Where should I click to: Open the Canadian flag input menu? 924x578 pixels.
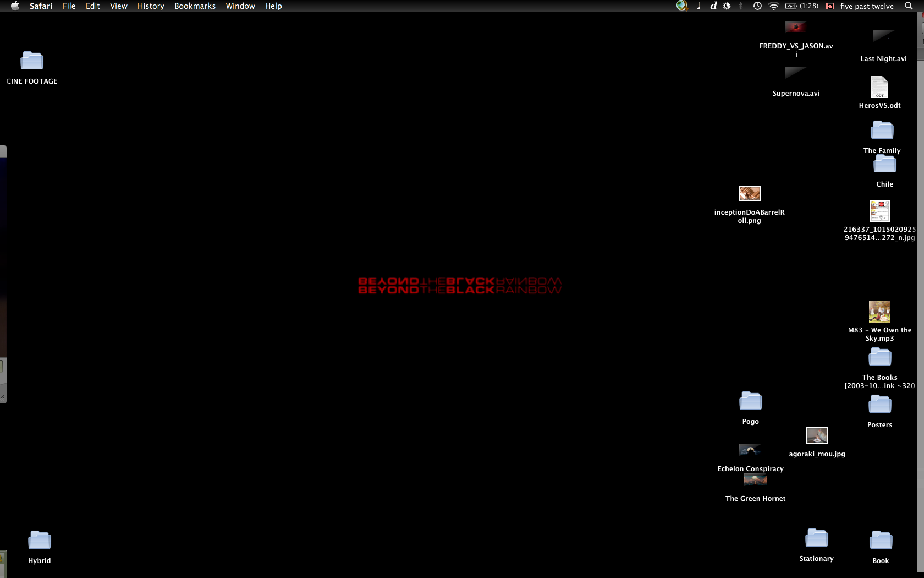point(831,7)
